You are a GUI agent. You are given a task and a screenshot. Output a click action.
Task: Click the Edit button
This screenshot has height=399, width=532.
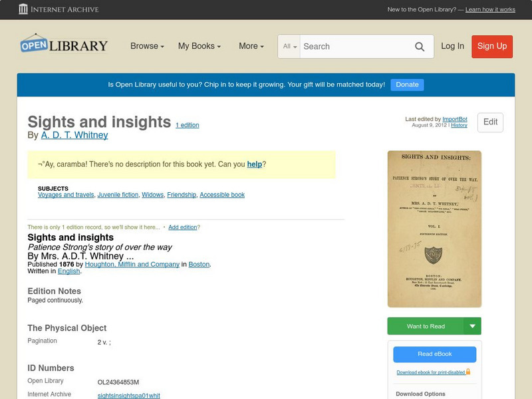489,122
